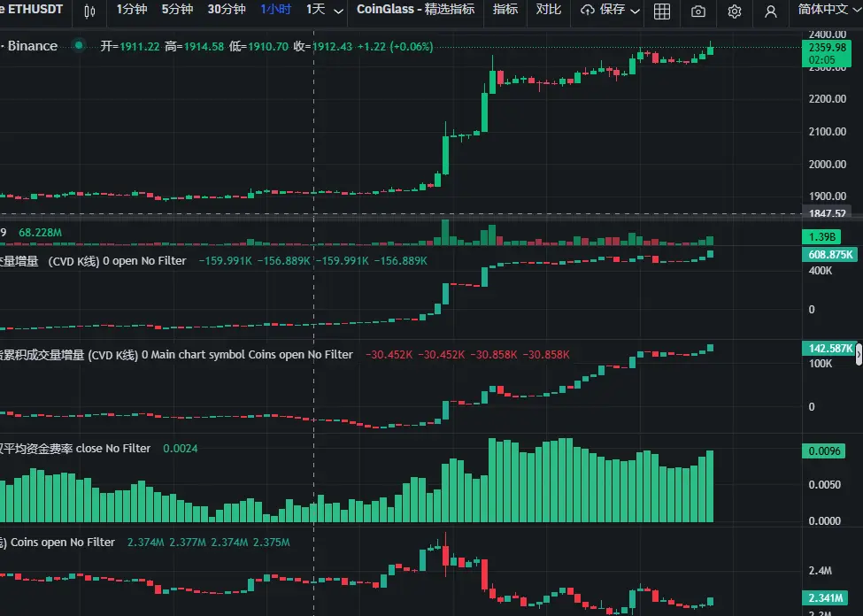
Task: Expand the side panel arrow handle
Action: 859,355
